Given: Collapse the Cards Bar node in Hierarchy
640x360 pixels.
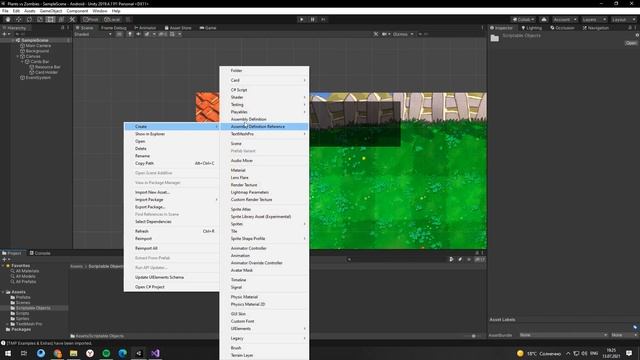Looking at the screenshot, I should (22, 62).
